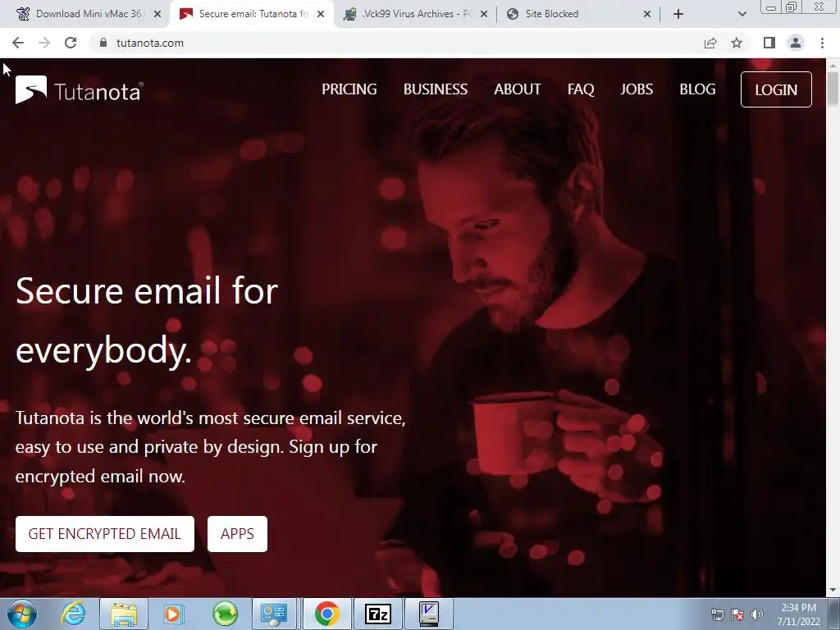Open Windows Explorer folder in taskbar
The width and height of the screenshot is (840, 630).
pos(124,614)
